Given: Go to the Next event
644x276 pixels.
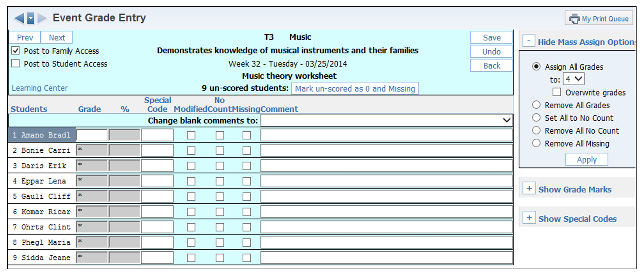Looking at the screenshot, I should click(57, 38).
